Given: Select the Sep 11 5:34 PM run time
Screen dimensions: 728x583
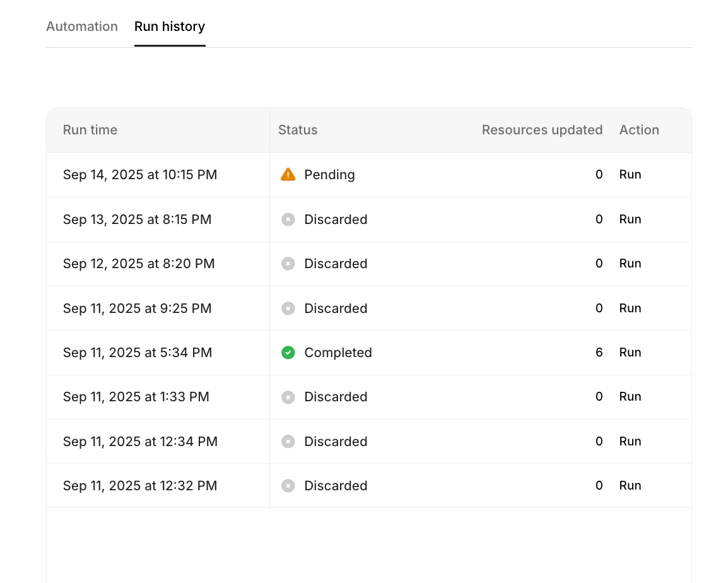Looking at the screenshot, I should coord(138,353).
